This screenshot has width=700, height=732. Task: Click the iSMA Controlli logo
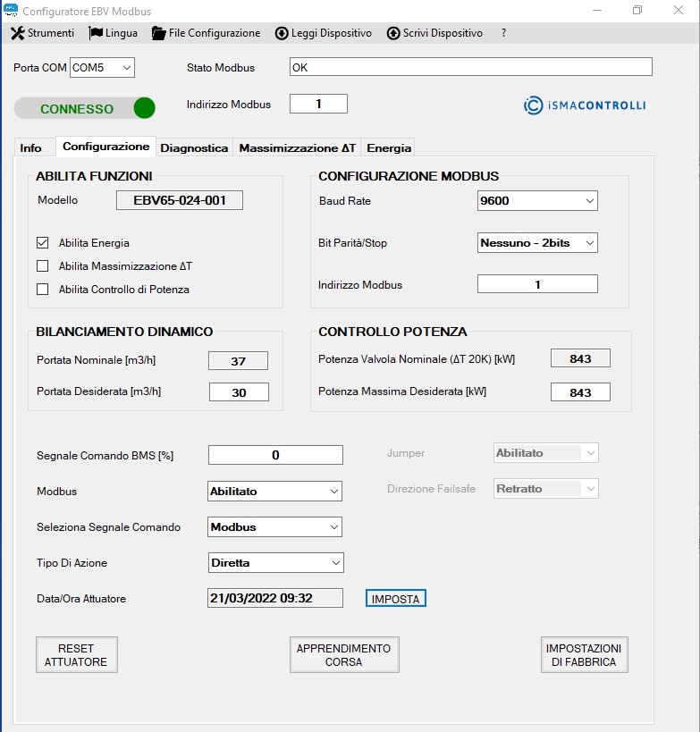(585, 105)
